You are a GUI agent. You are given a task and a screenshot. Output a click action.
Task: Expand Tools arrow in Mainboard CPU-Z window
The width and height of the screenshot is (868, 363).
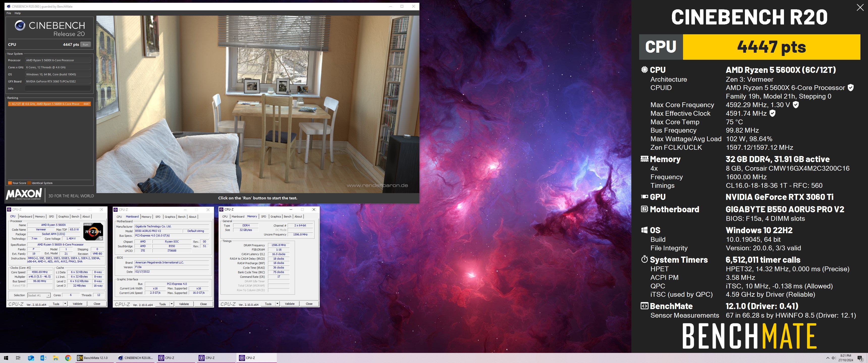(x=172, y=304)
